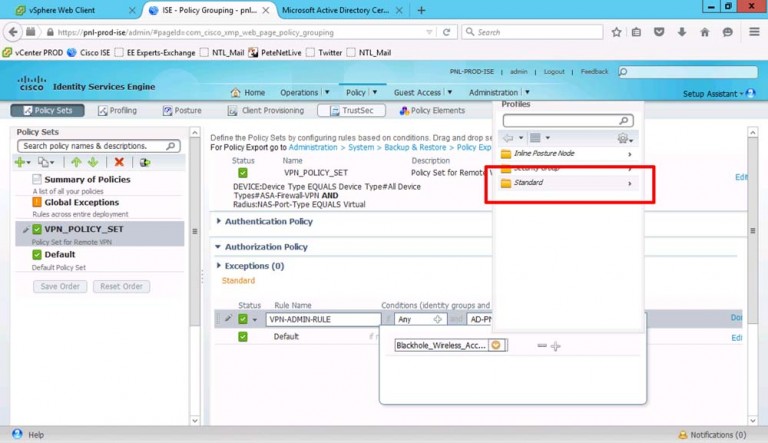The width and height of the screenshot is (768, 443).
Task: Open the Setup Assistant dropdown
Action: [x=719, y=93]
